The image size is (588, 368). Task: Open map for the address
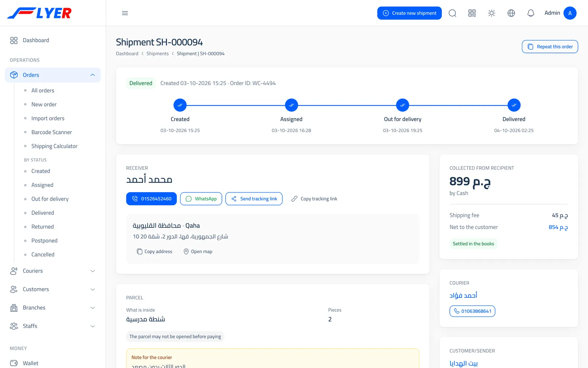pos(198,252)
